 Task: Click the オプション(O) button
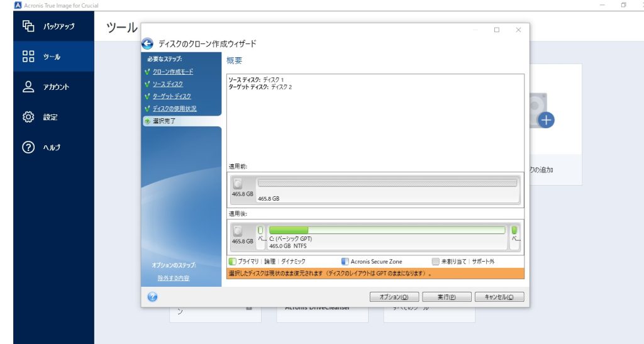point(394,297)
